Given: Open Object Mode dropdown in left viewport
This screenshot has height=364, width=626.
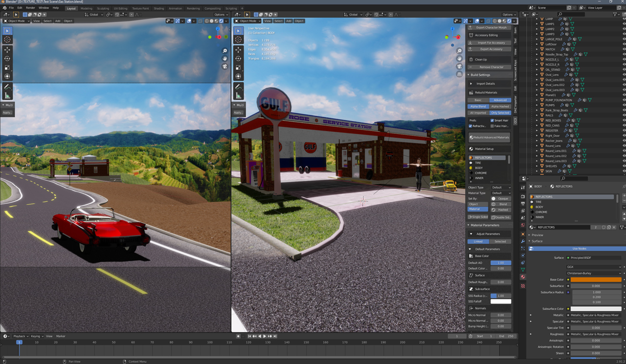Looking at the screenshot, I should click(17, 21).
